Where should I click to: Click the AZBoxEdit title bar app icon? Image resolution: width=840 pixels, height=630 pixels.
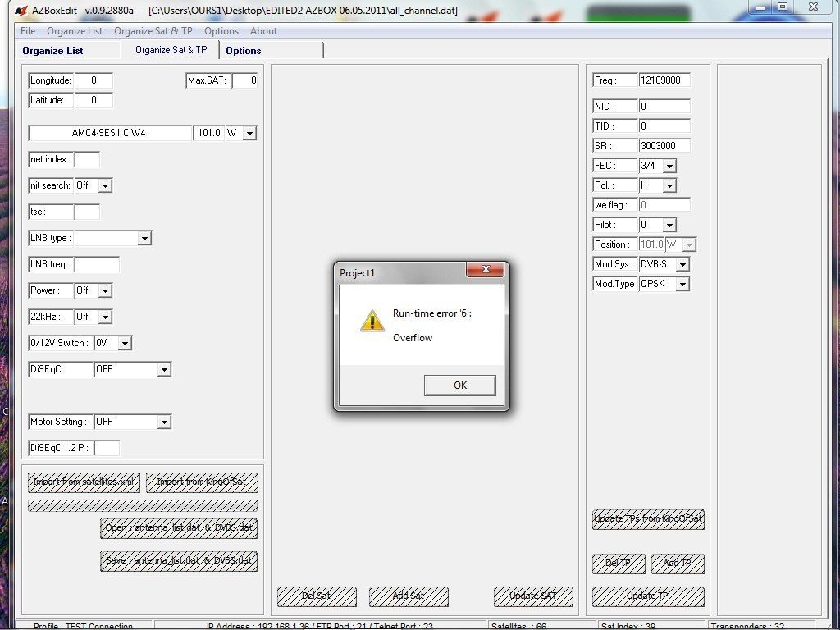tap(8, 10)
